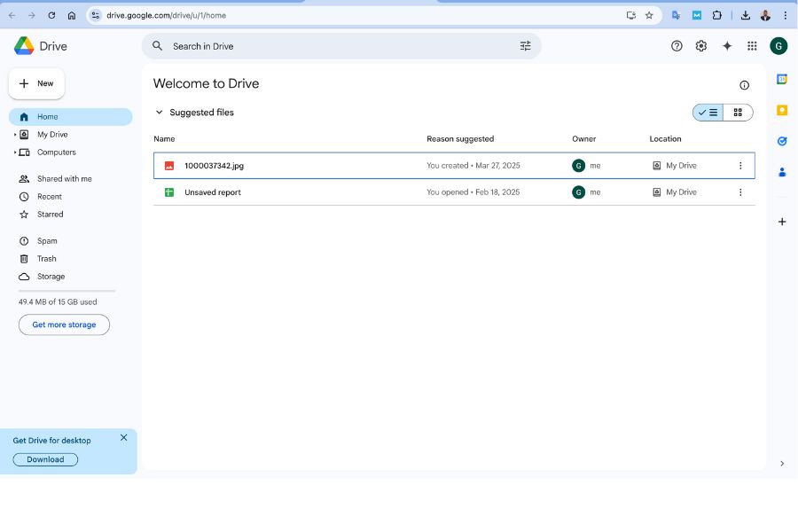Click the plus Get add-ons icon
798x532 pixels.
click(782, 222)
